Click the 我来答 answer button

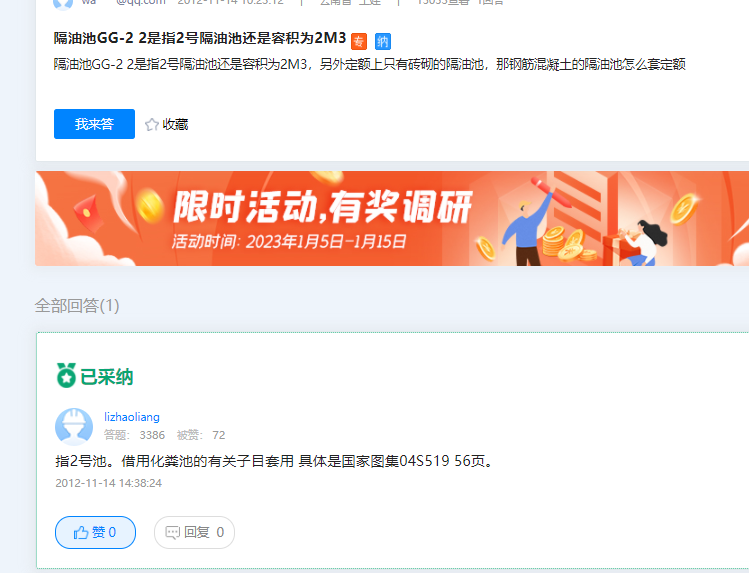point(94,124)
